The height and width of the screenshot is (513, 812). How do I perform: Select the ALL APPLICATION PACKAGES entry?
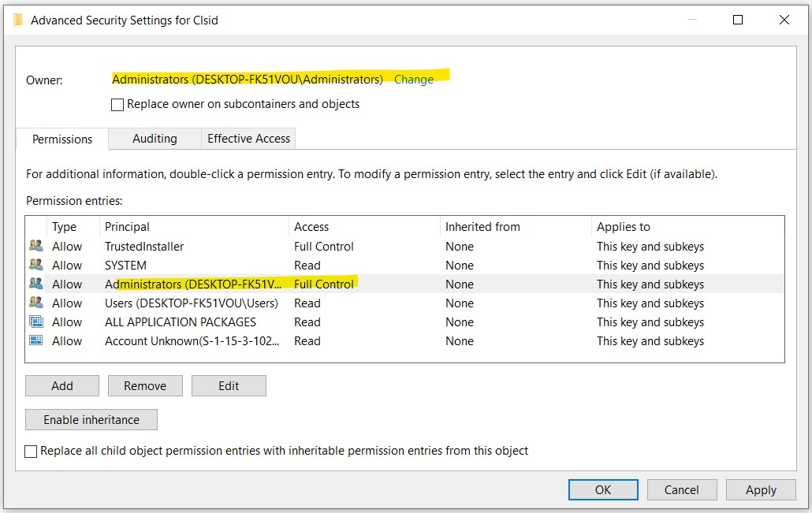coord(181,322)
